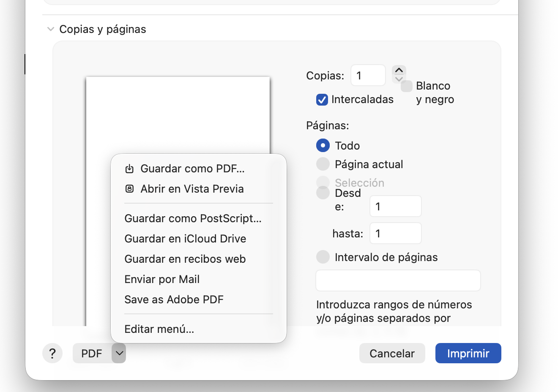Select Enviar por Mail option
The width and height of the screenshot is (558, 392).
pos(162,279)
